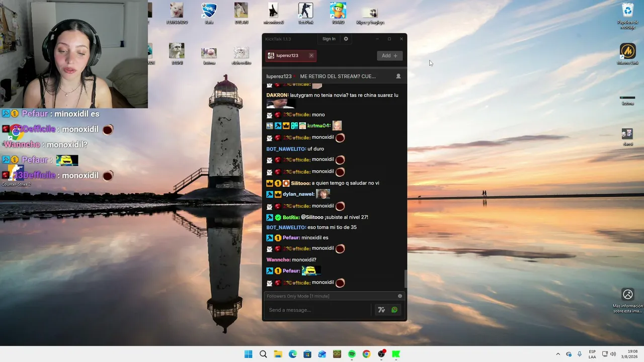Click Wanncho username in chat
Screen dimensions: 644x362
(x=278, y=260)
